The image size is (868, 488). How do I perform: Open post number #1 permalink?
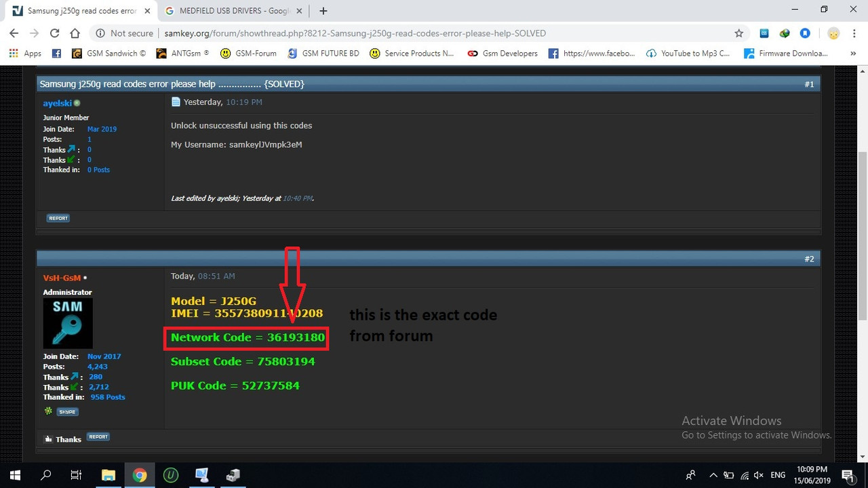[x=809, y=84]
